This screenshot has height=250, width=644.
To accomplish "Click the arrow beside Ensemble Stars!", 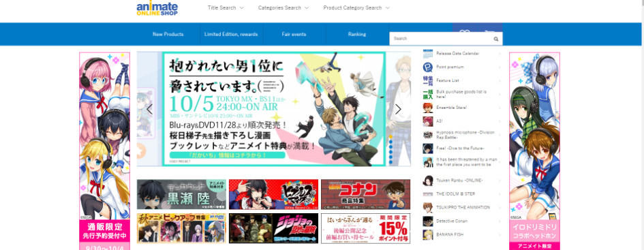I will pos(500,108).
